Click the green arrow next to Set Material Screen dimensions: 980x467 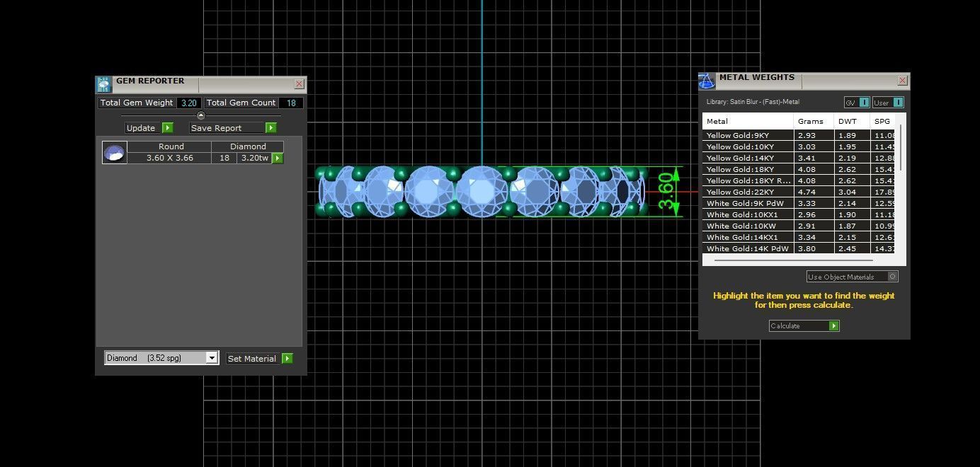[287, 359]
